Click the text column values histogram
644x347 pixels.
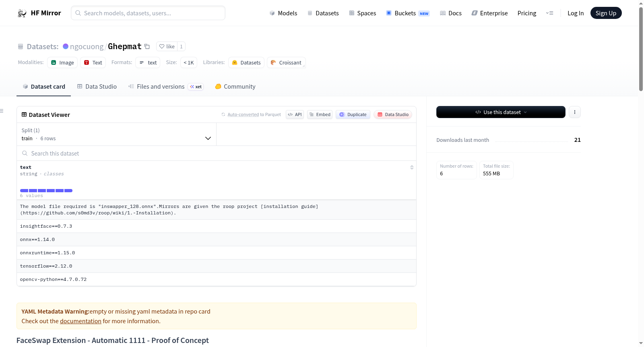point(46,191)
